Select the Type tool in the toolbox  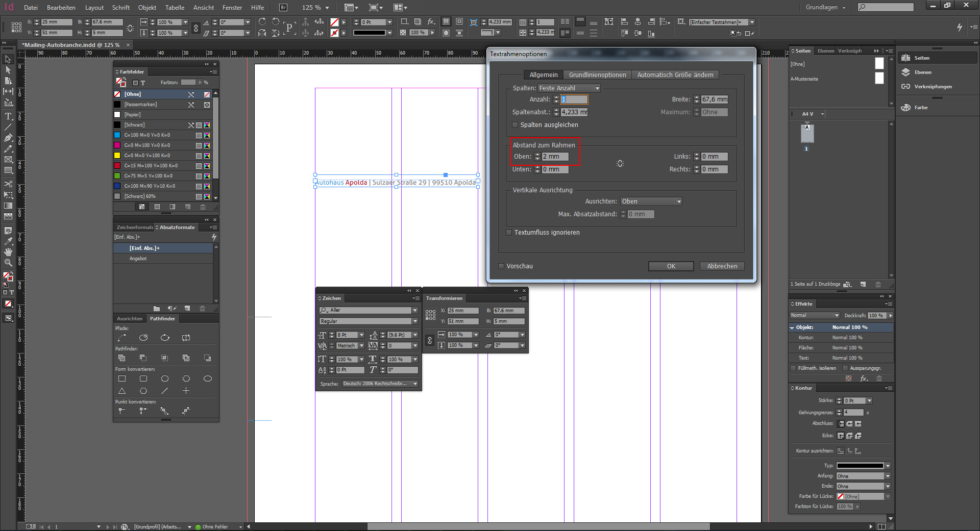coord(8,116)
